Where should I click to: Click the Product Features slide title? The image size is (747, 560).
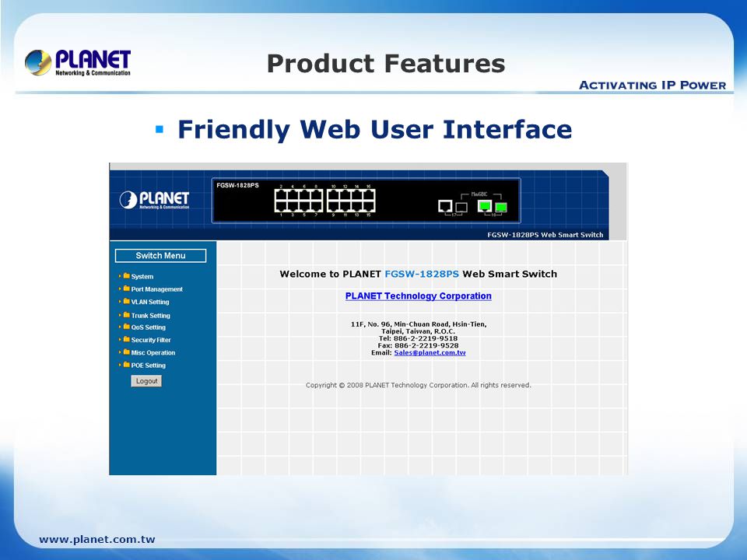pyautogui.click(x=386, y=63)
